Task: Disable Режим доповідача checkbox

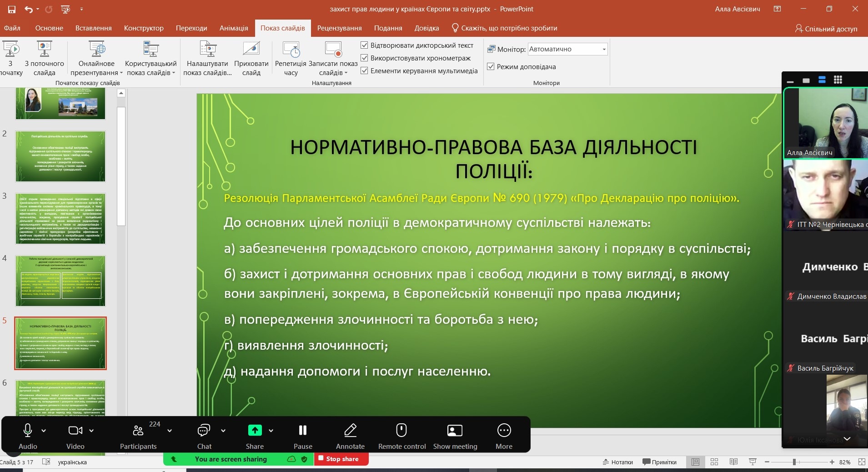Action: coord(491,67)
